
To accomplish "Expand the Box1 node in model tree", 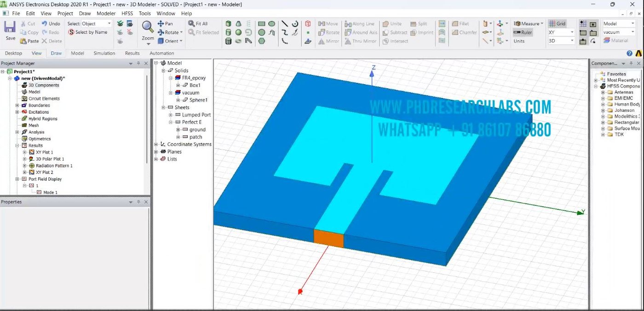I will coord(178,86).
